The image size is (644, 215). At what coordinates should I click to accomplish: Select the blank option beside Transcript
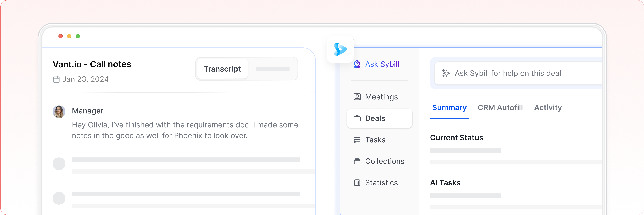pyautogui.click(x=273, y=69)
